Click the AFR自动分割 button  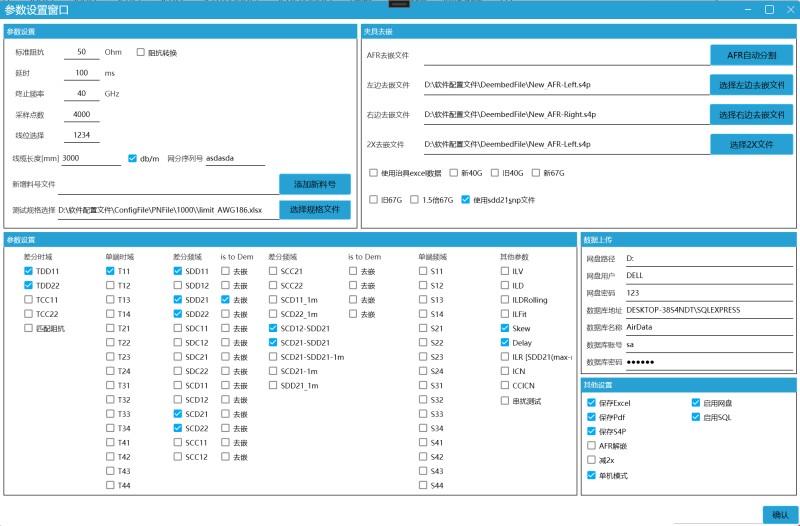(751, 55)
